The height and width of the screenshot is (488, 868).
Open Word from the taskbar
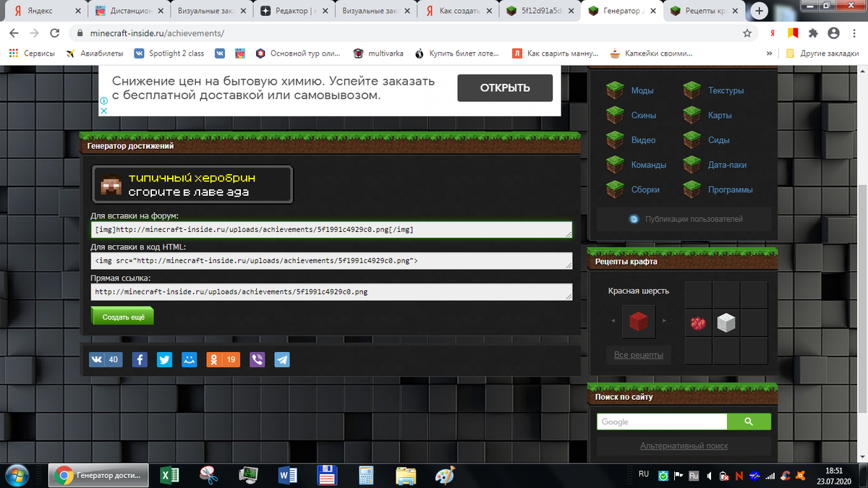pos(288,475)
